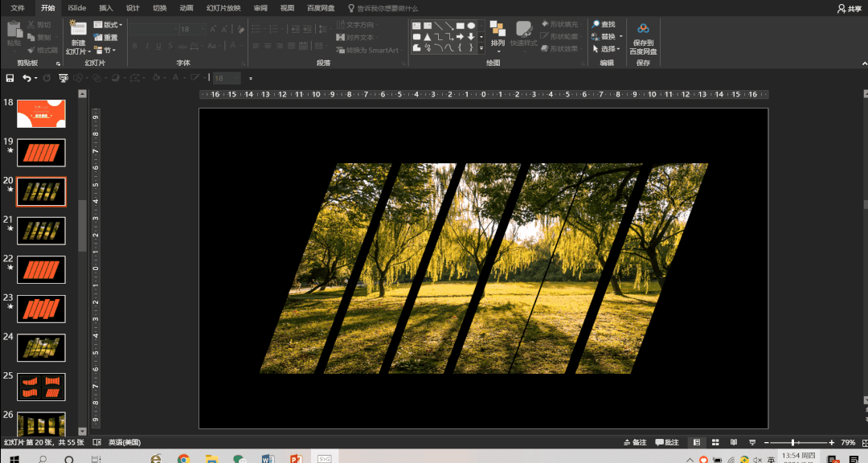Expand the shapes gallery More arrow

pos(482,48)
